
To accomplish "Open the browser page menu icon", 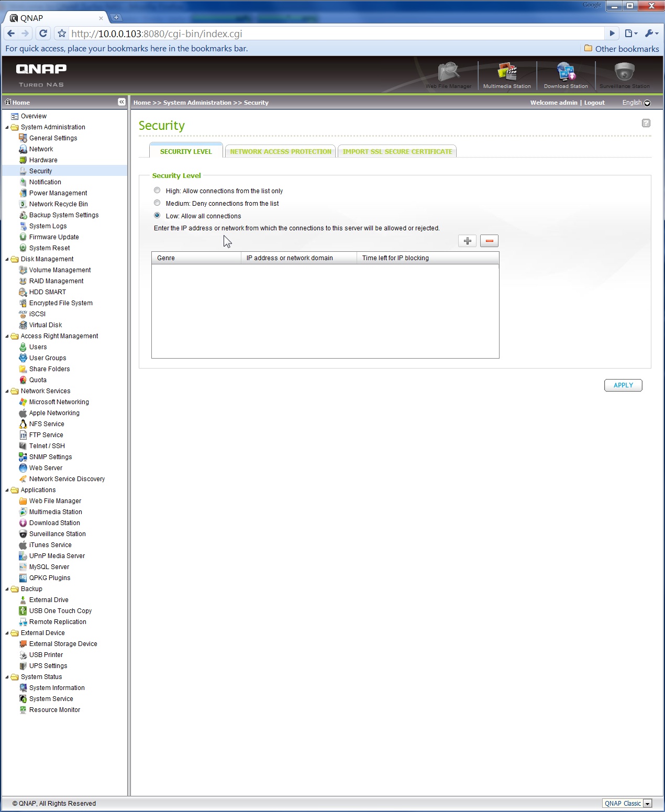I will pos(631,34).
